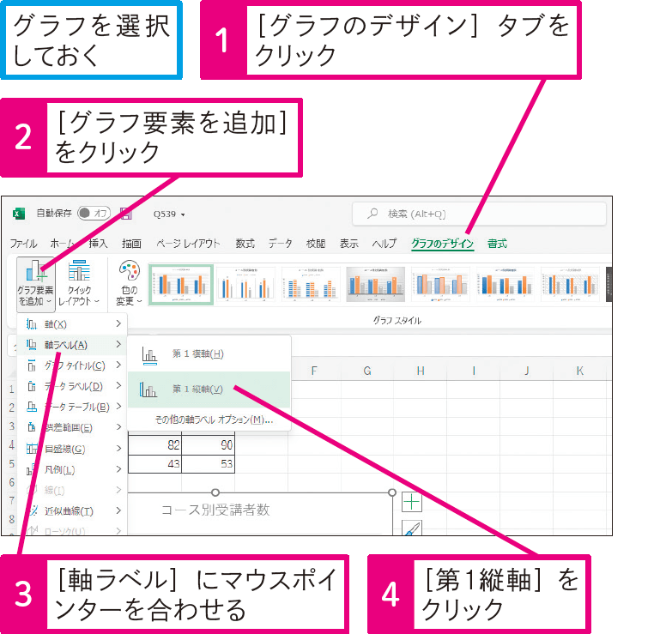Open the ページレイアウト ribbon tab
Image resolution: width=672 pixels, height=634 pixels.
point(188,244)
